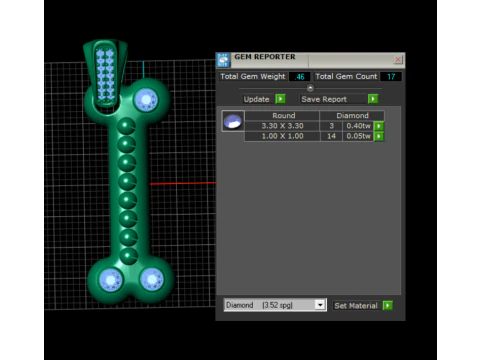Click the count cell showing 3
Screen dimensions: 480x360
[331, 126]
